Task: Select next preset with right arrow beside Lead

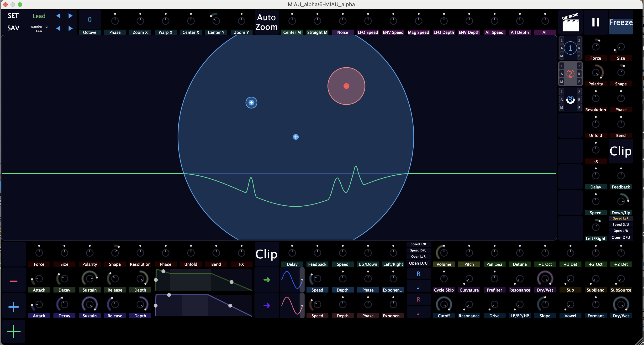Action: (x=70, y=16)
